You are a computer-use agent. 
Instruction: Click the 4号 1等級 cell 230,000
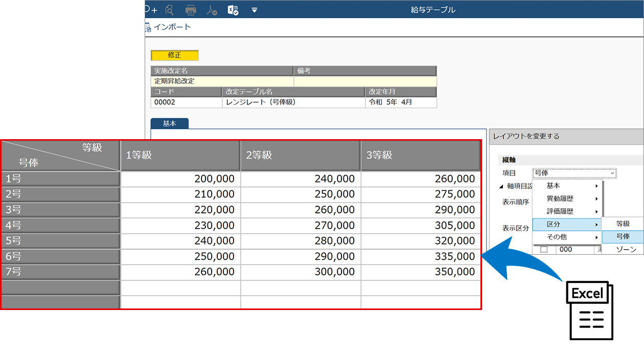(180, 226)
